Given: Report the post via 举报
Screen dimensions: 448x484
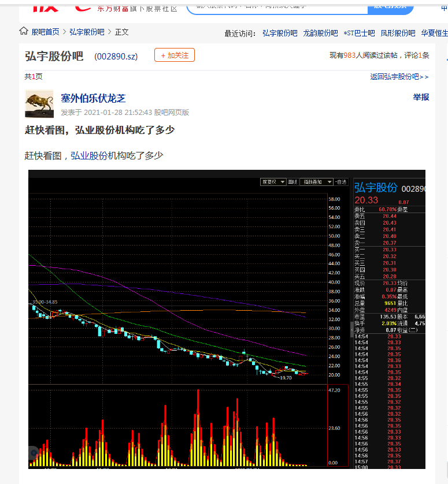Looking at the screenshot, I should pos(421,97).
